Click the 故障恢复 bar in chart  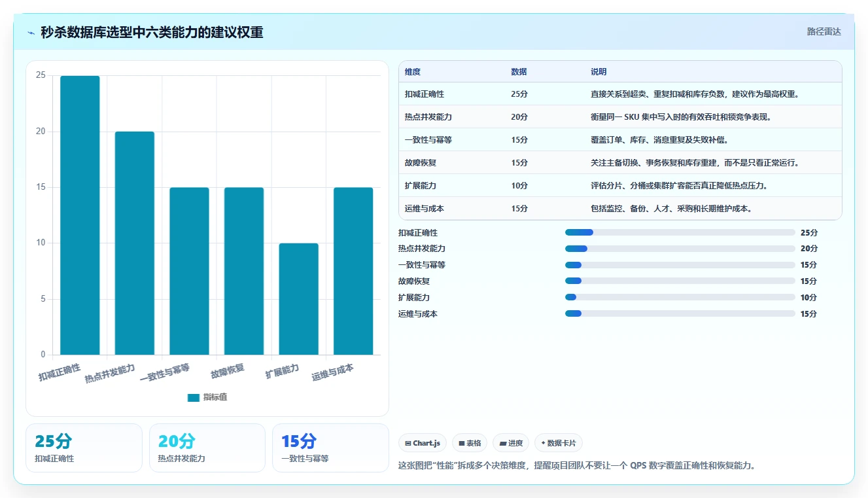pyautogui.click(x=244, y=271)
